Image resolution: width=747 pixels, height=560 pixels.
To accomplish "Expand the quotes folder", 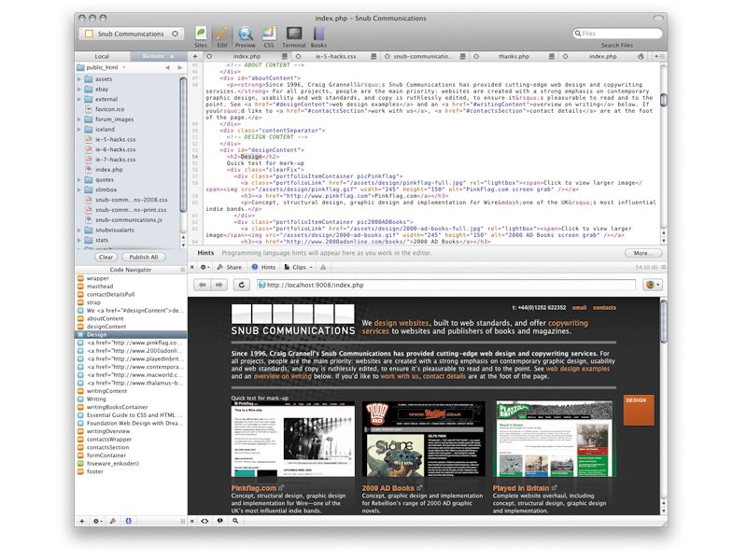I will point(79,179).
